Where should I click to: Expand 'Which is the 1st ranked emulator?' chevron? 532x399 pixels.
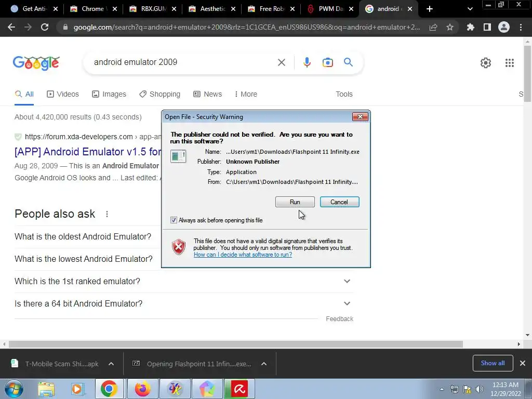pyautogui.click(x=347, y=281)
